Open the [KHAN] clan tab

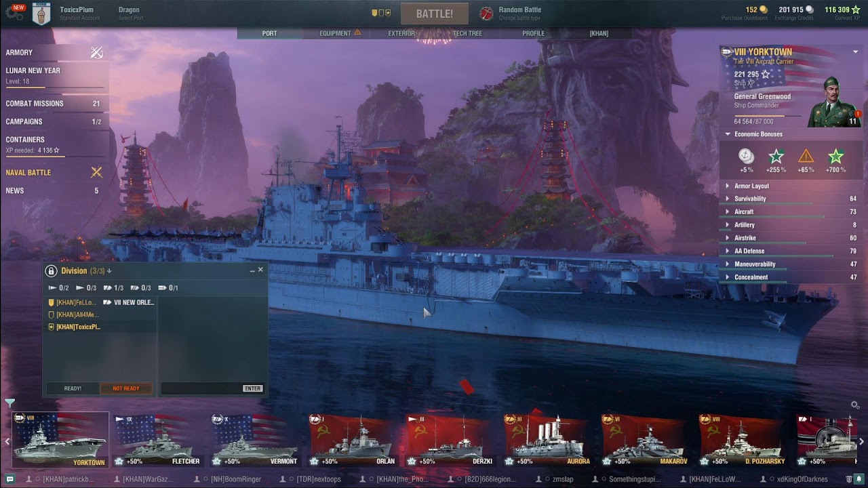click(599, 33)
